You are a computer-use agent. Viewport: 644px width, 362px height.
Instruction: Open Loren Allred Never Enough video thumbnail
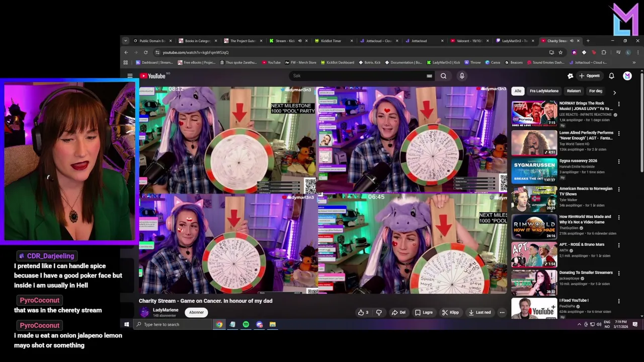coord(534,143)
